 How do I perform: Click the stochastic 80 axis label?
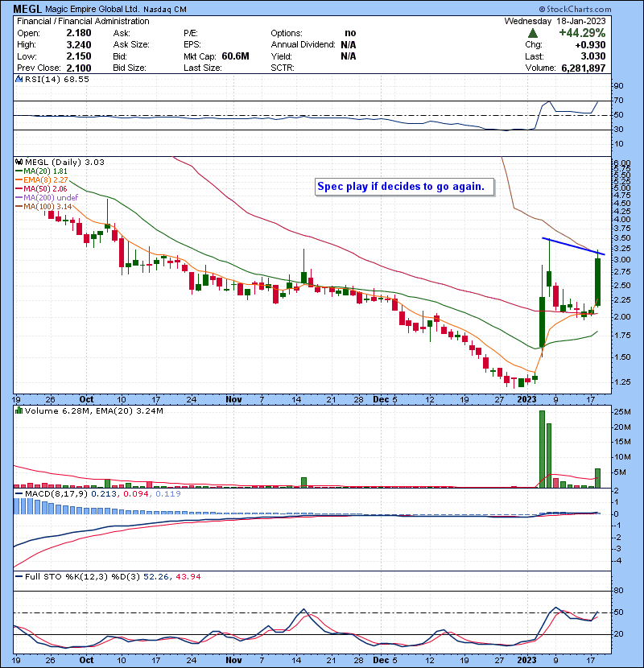click(x=618, y=591)
